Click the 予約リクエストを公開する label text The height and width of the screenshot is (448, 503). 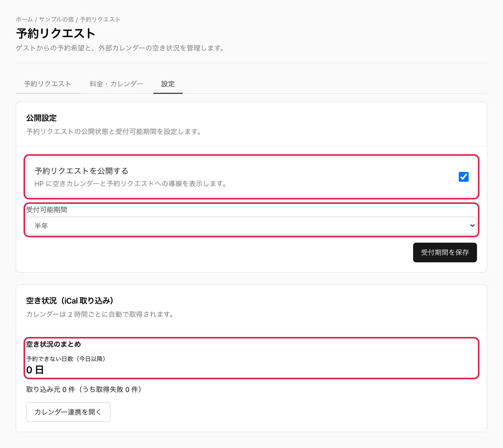[81, 171]
